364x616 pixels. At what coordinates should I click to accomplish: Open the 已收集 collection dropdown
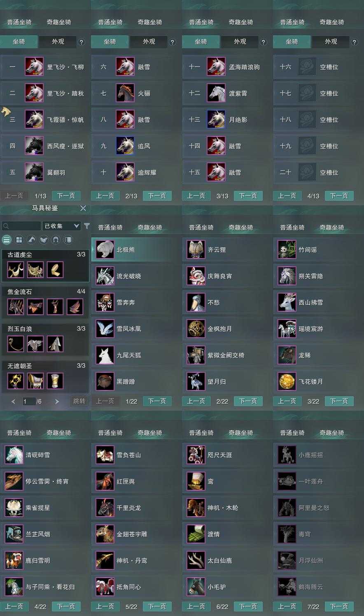(62, 226)
